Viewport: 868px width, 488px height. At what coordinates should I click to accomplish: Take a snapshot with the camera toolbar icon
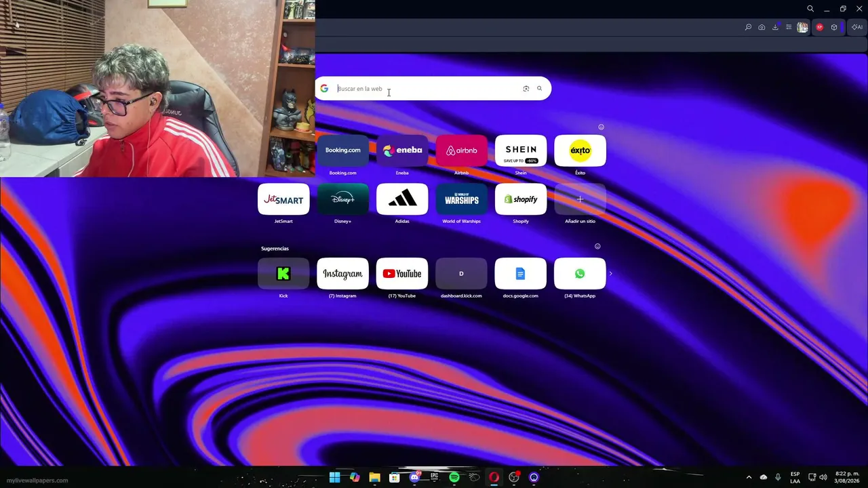click(762, 27)
